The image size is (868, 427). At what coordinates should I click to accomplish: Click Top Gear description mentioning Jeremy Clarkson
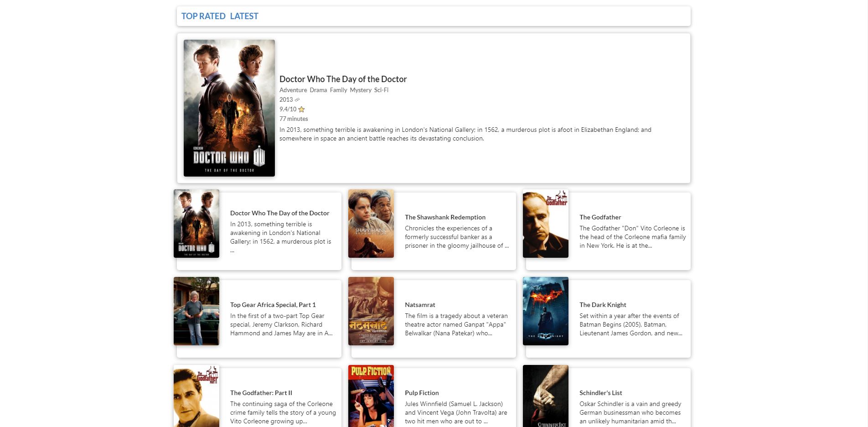pos(281,324)
